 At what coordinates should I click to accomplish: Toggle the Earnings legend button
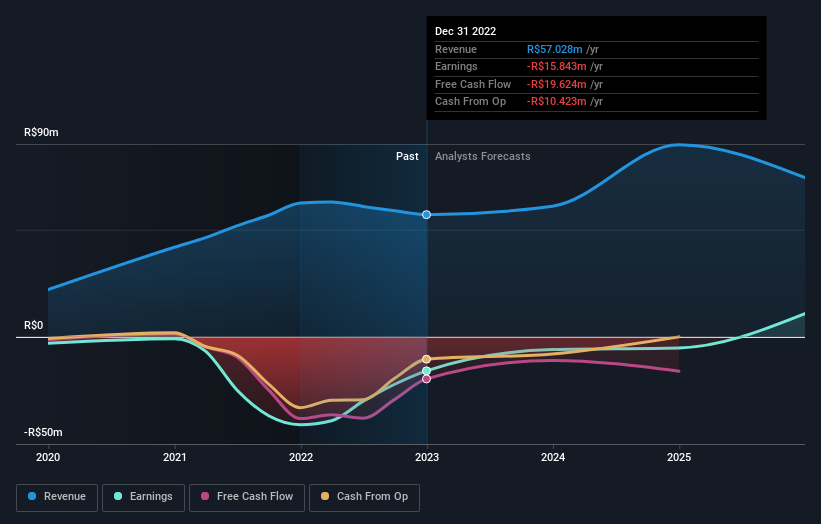pos(143,497)
